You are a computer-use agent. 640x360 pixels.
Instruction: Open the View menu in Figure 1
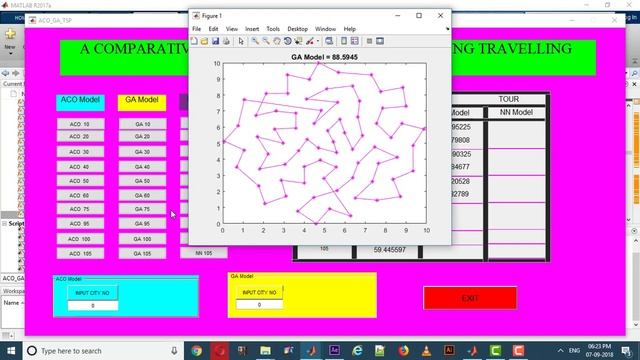point(231,29)
